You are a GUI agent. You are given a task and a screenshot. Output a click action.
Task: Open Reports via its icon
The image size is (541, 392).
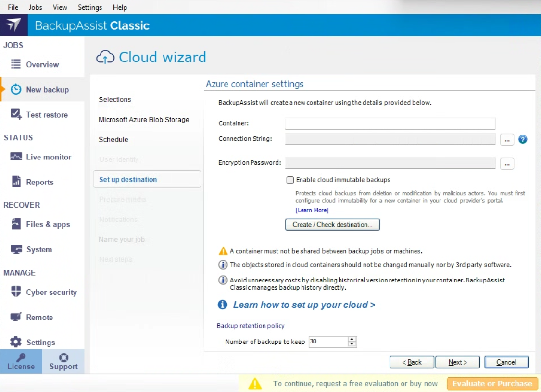(16, 182)
